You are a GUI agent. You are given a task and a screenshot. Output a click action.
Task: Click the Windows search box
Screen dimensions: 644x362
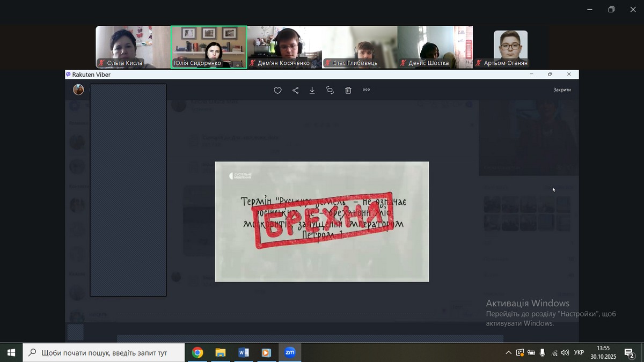[x=104, y=352]
